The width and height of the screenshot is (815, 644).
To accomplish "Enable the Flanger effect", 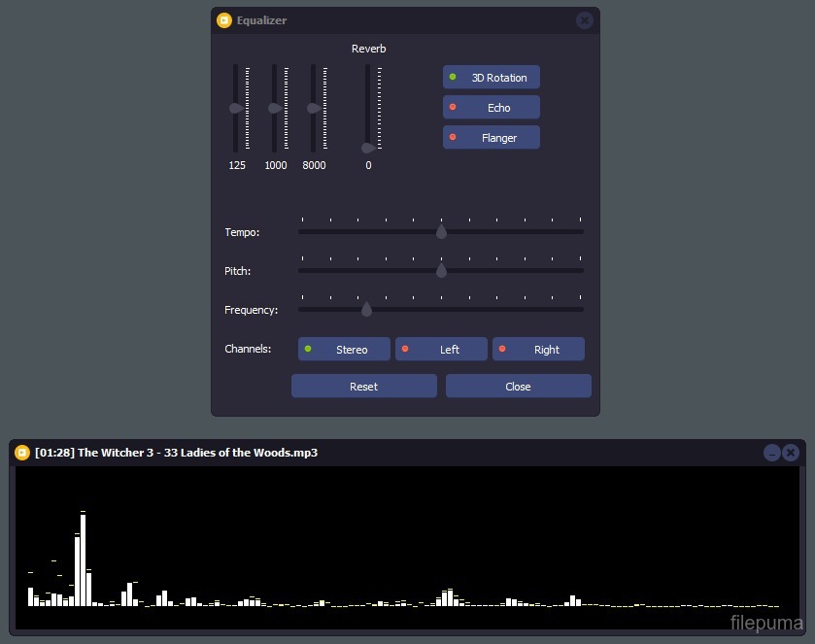I will tap(492, 138).
